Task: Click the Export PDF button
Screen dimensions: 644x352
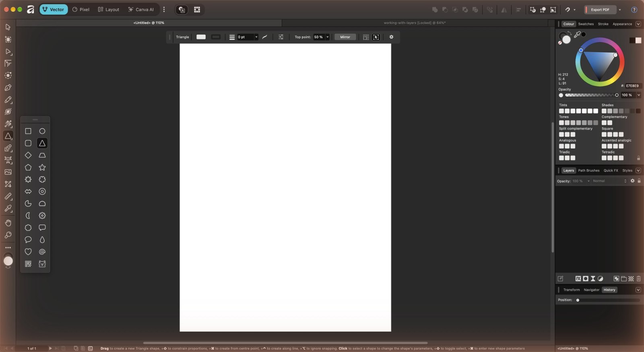Action: pyautogui.click(x=600, y=10)
